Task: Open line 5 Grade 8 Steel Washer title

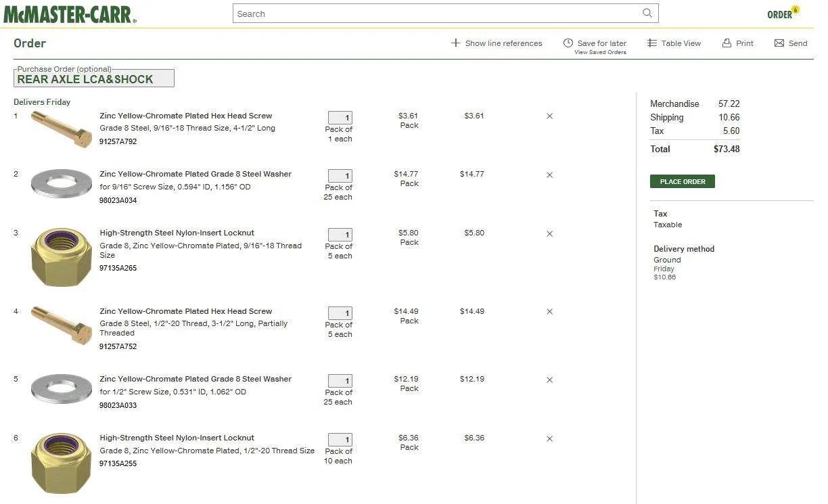Action: click(x=195, y=379)
